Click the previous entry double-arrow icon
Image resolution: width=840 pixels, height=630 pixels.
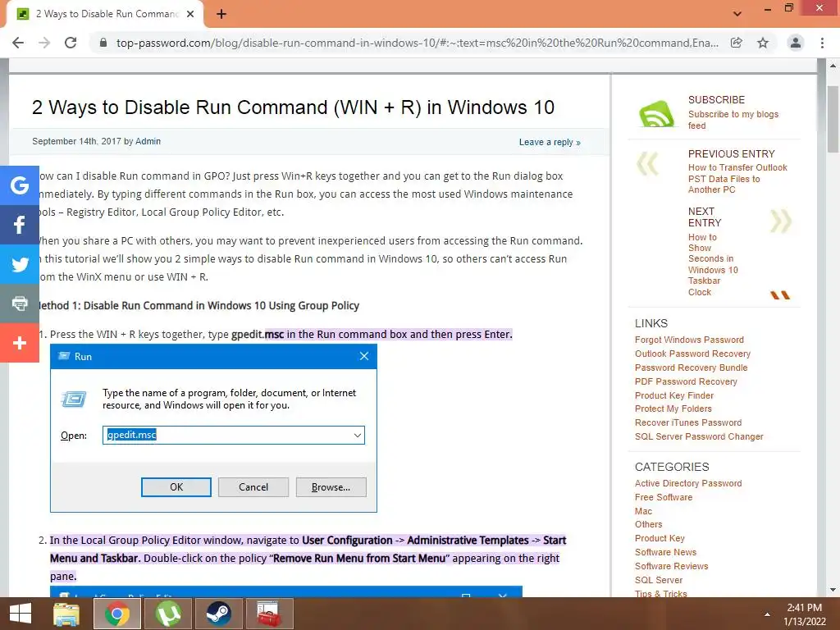pos(647,164)
